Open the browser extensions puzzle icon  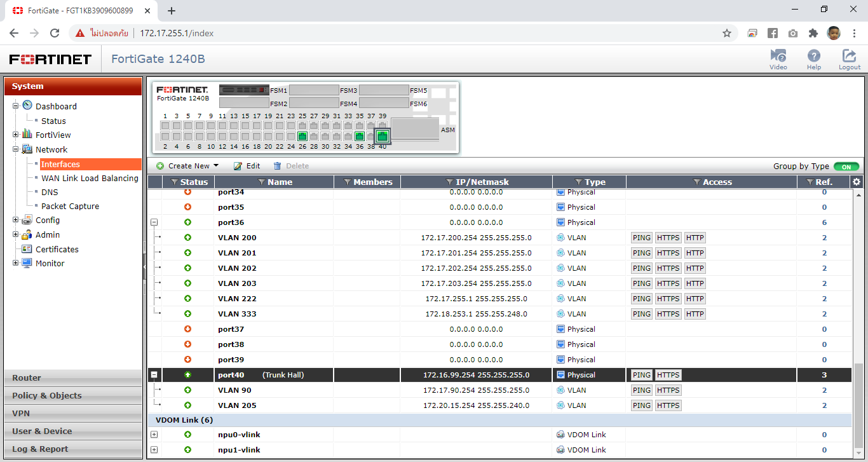click(x=813, y=33)
